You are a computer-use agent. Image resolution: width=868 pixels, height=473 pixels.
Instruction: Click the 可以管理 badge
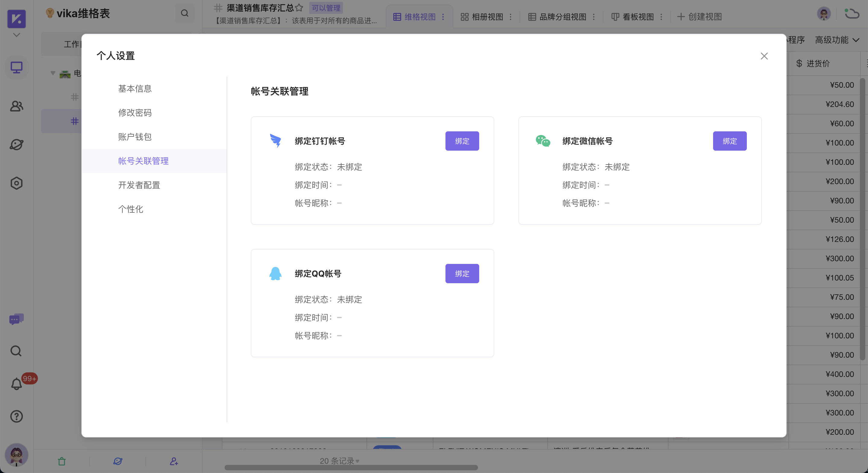point(325,8)
